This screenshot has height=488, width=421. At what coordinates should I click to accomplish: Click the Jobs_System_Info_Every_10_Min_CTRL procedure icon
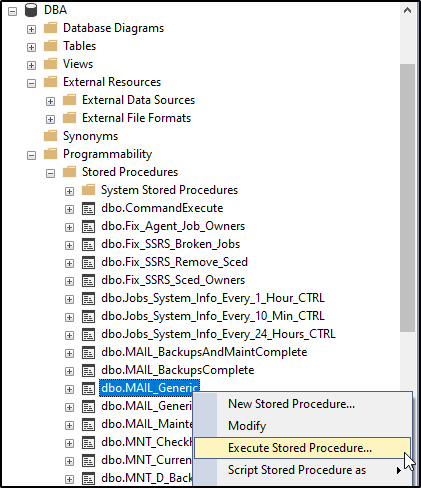point(88,317)
